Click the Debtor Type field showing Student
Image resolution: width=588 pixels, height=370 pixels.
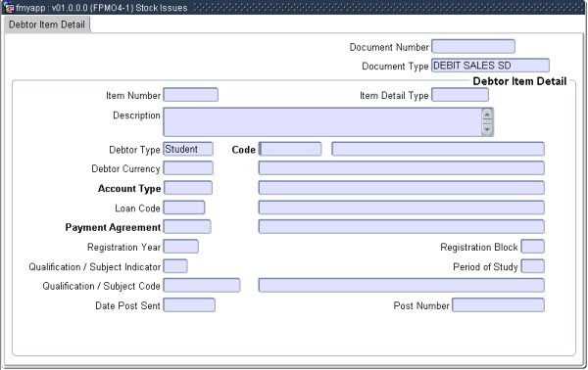pyautogui.click(x=188, y=149)
